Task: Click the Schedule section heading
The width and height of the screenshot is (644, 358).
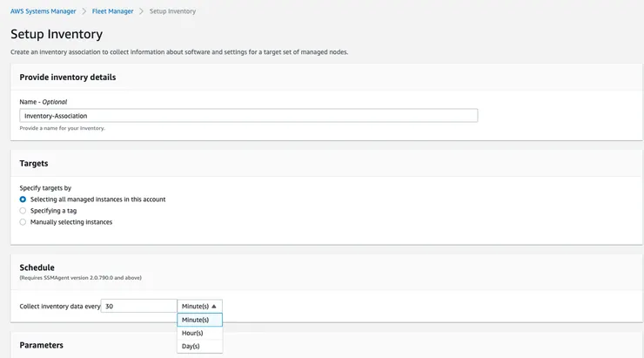Action: pyautogui.click(x=37, y=267)
